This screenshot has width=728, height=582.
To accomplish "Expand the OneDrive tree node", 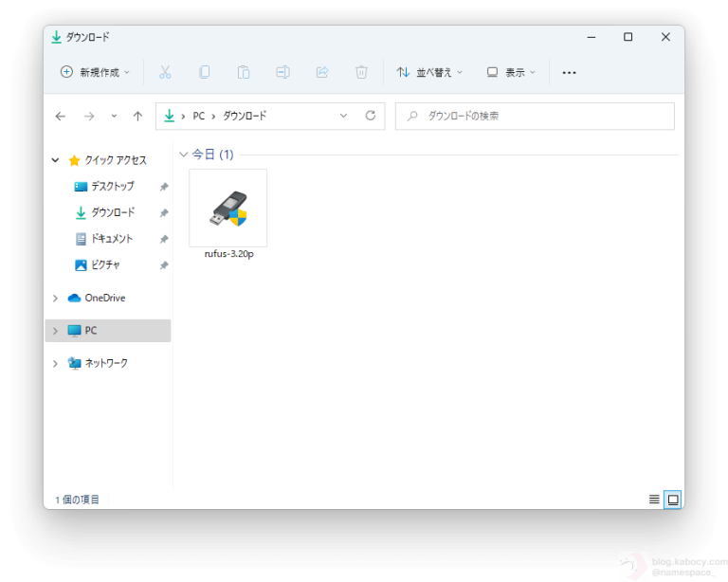I will coord(56,298).
